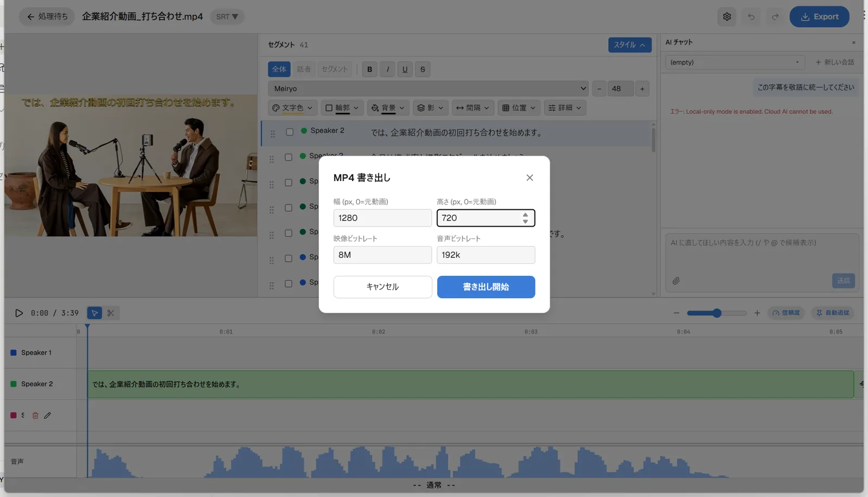Viewport: 868px width, 497px height.
Task: Check the second segment row checkbox
Action: coord(289,157)
